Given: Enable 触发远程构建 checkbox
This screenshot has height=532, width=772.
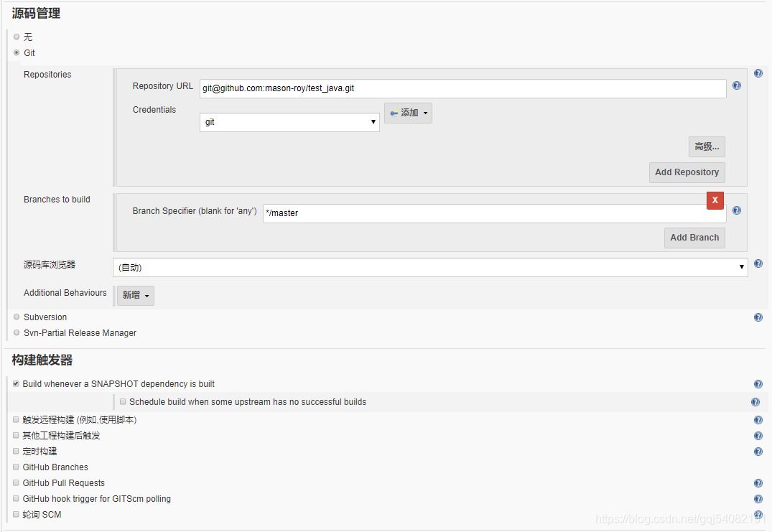Looking at the screenshot, I should (16, 420).
